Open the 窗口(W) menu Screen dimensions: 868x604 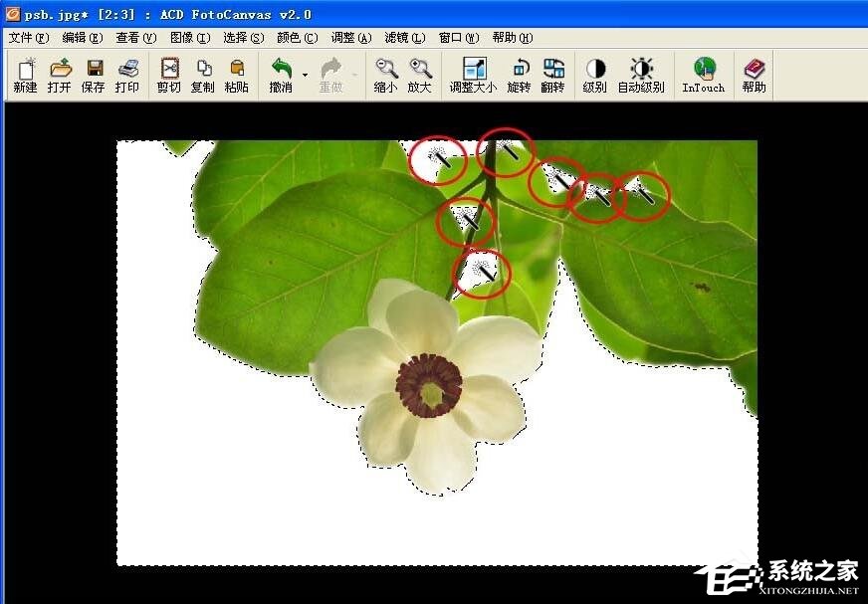[x=458, y=38]
